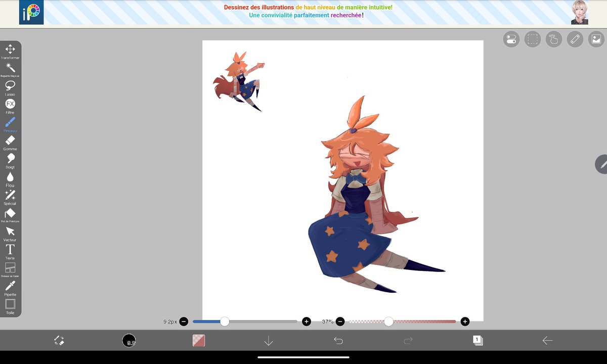
Task: Select the Texte tool
Action: [x=10, y=249]
